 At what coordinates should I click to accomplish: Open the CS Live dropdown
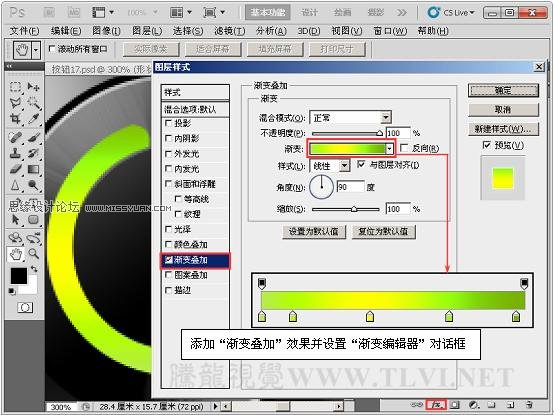tap(451, 13)
